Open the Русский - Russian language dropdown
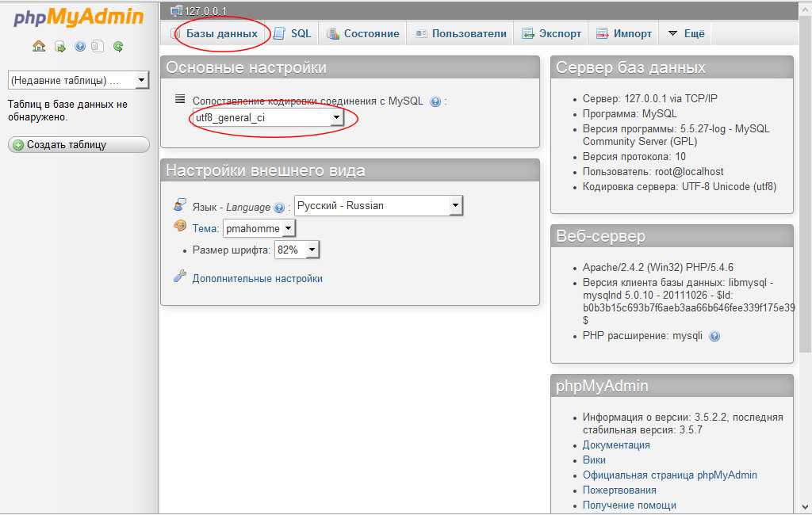812x515 pixels. [x=378, y=205]
